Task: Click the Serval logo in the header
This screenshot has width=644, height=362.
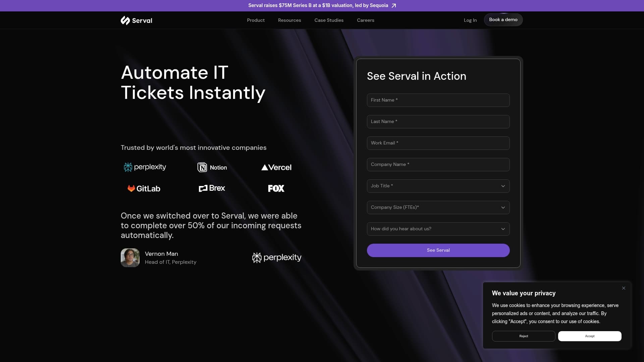Action: tap(137, 20)
